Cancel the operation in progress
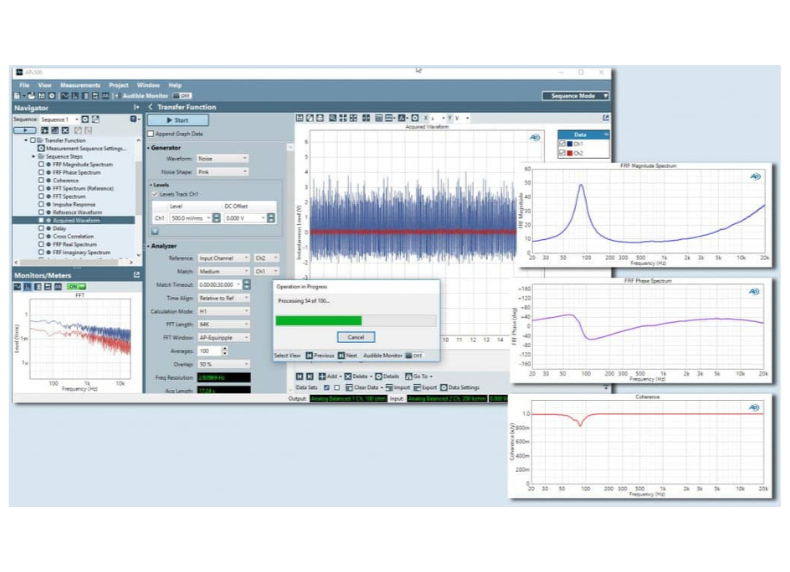Image resolution: width=790 pixels, height=572 pixels. pyautogui.click(x=356, y=337)
